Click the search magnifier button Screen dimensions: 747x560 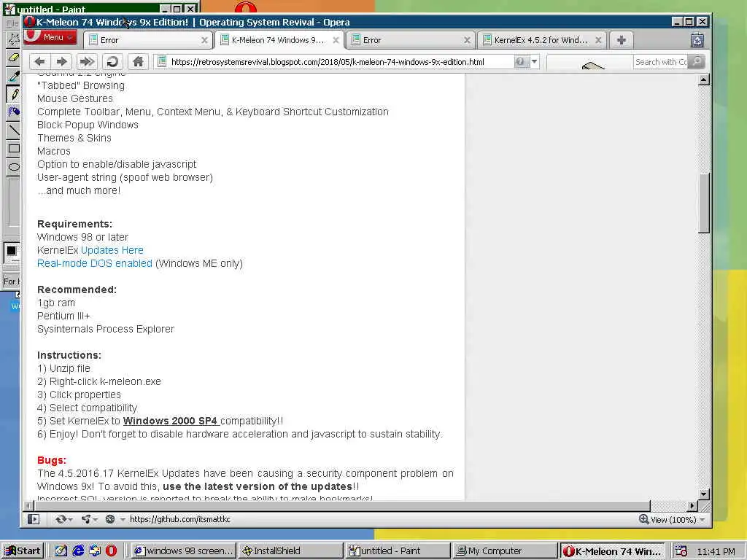(696, 61)
